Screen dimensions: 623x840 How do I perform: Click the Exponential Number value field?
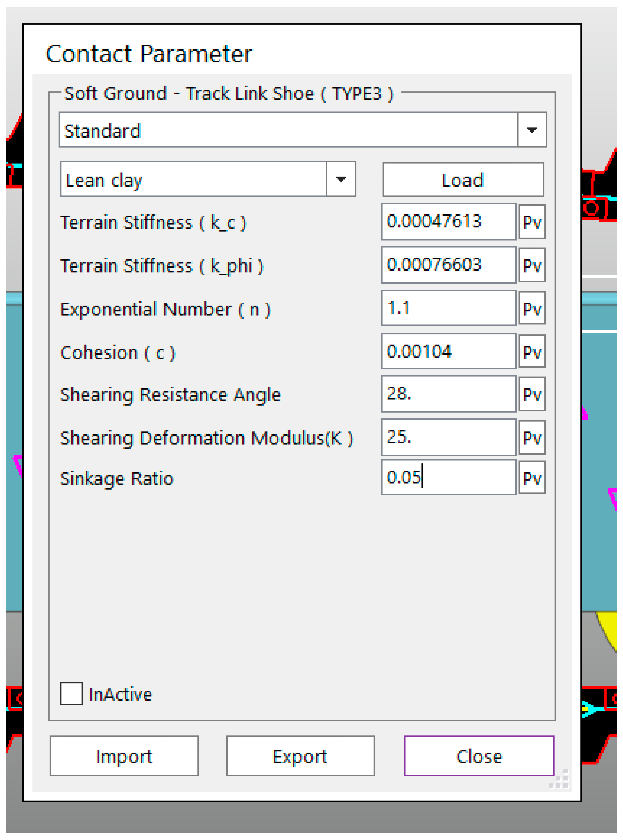tap(448, 309)
